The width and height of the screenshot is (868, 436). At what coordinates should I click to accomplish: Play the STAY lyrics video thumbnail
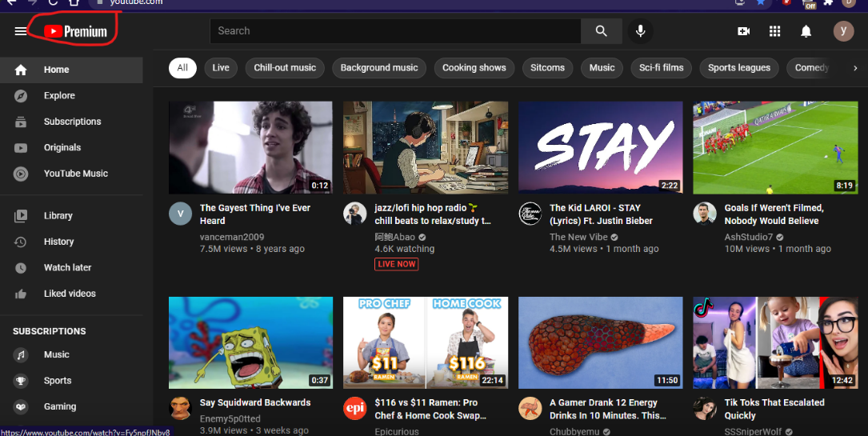(x=601, y=147)
